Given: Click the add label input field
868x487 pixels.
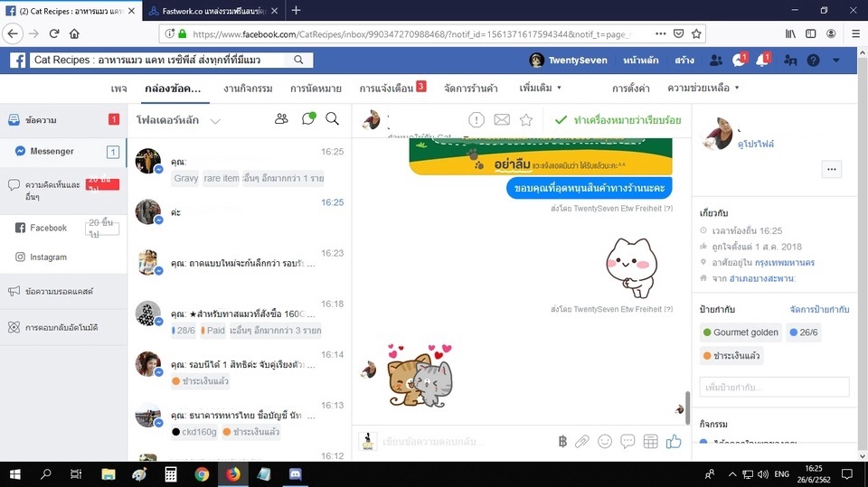Looking at the screenshot, I should click(774, 387).
